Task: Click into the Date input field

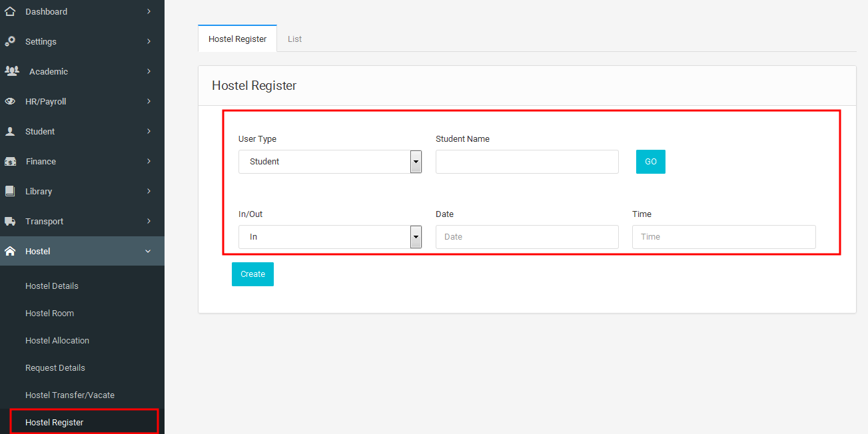Action: (526, 237)
